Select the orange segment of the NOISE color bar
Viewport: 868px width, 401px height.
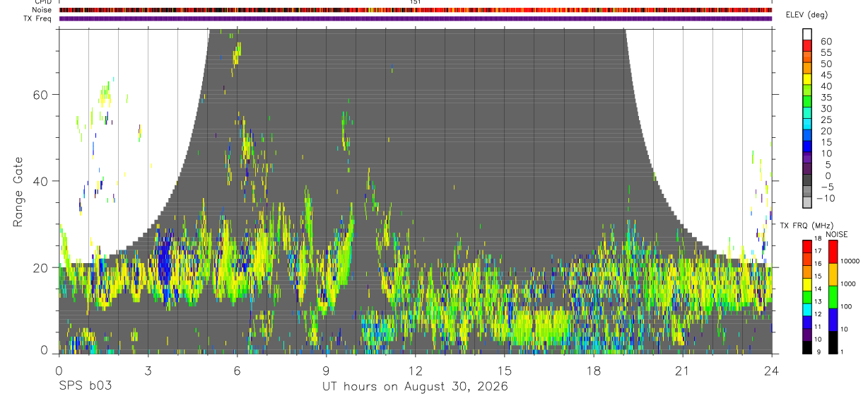click(x=832, y=274)
